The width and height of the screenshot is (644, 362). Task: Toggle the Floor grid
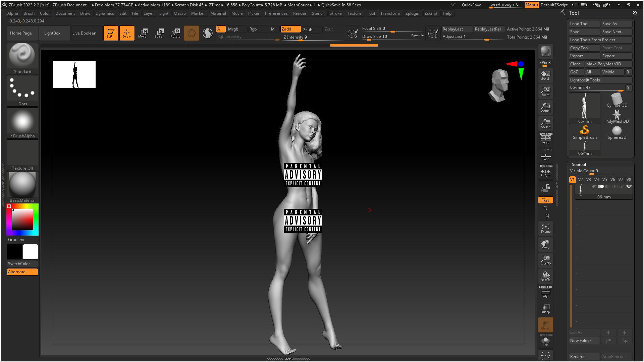(545, 155)
